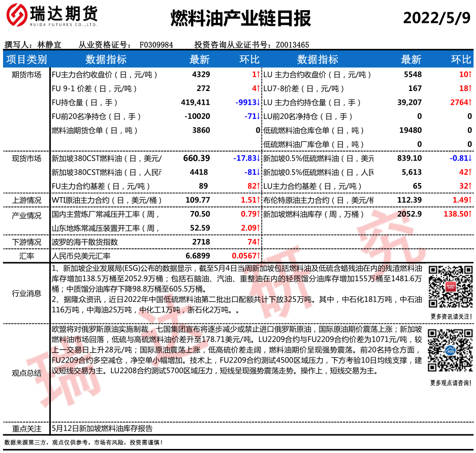The image size is (476, 453).
Task: Click the FU closing price value 4329
Action: pos(201,74)
